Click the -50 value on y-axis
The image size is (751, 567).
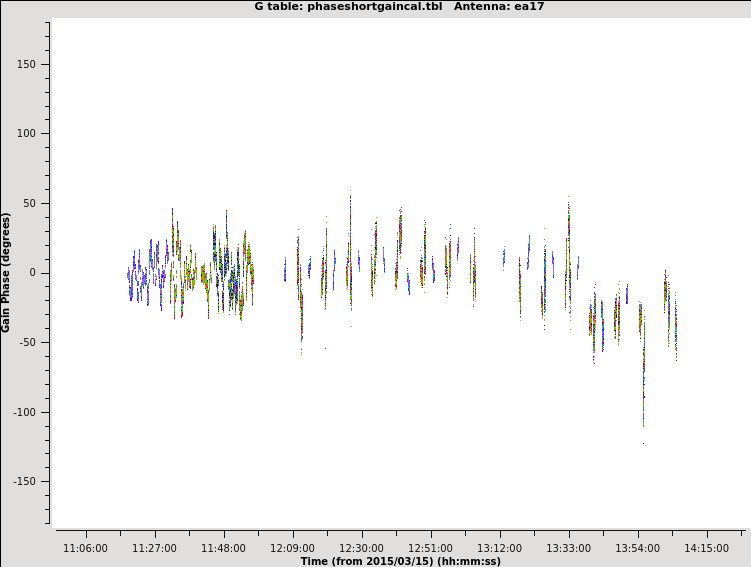coord(26,342)
